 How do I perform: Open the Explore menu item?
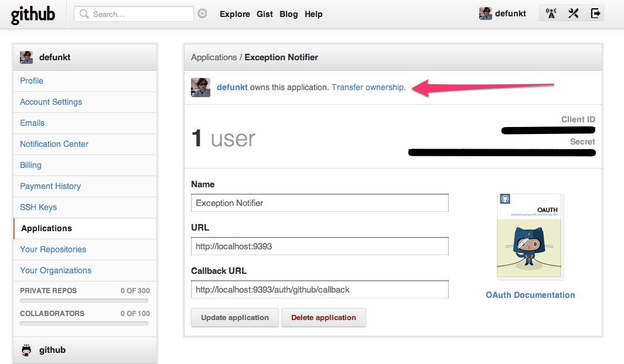234,14
